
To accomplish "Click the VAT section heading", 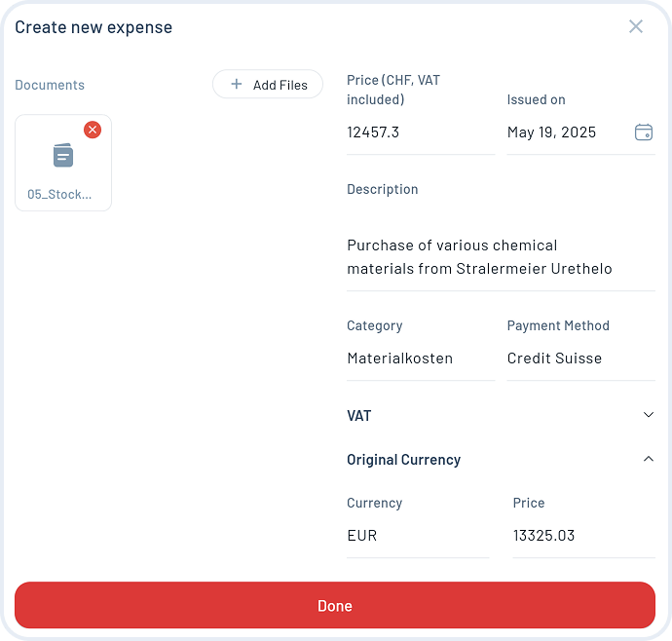I will coord(359,415).
